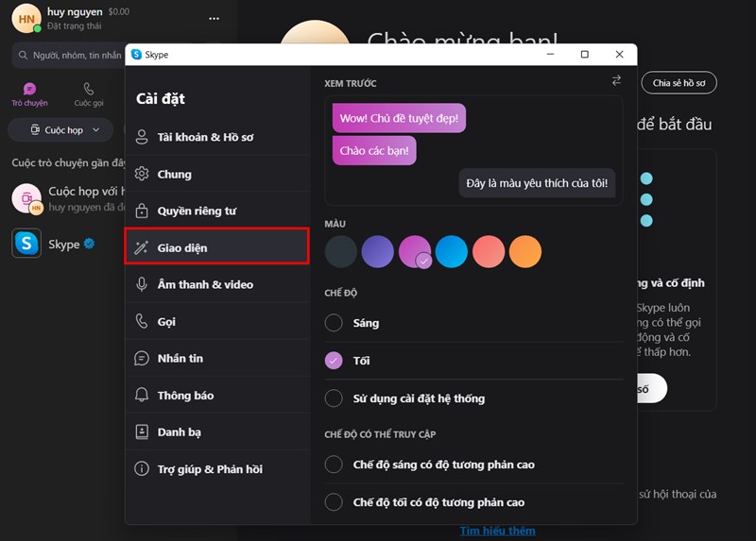Open the more options ellipsis menu

215,18
